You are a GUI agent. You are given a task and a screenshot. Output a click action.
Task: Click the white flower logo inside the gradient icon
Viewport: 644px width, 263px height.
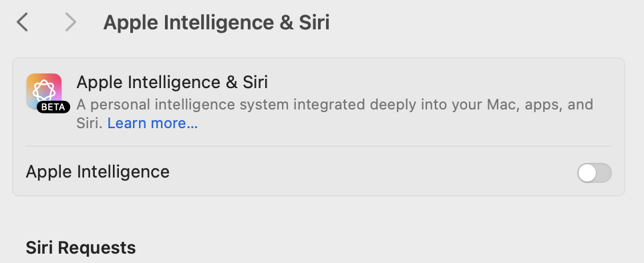click(44, 91)
